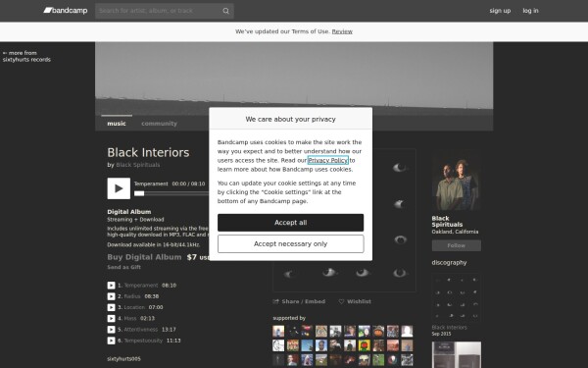Play track 1 Temperament
This screenshot has height=368, width=588.
point(111,286)
